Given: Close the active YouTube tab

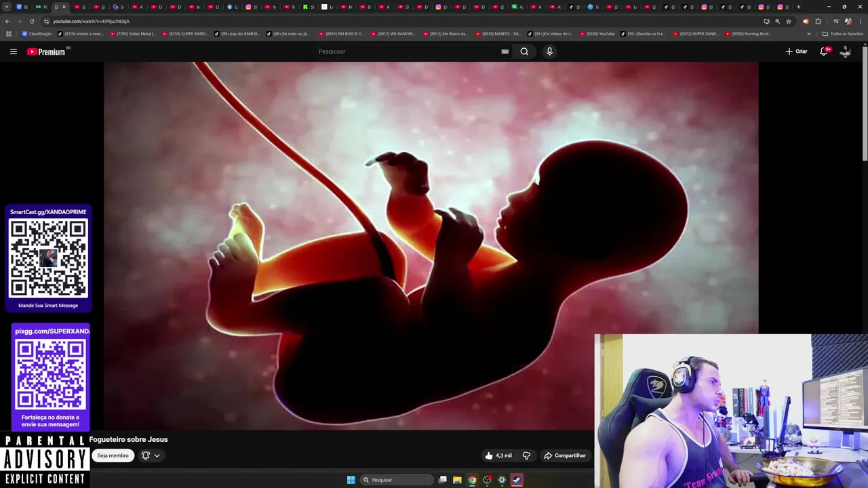Looking at the screenshot, I should point(64,7).
